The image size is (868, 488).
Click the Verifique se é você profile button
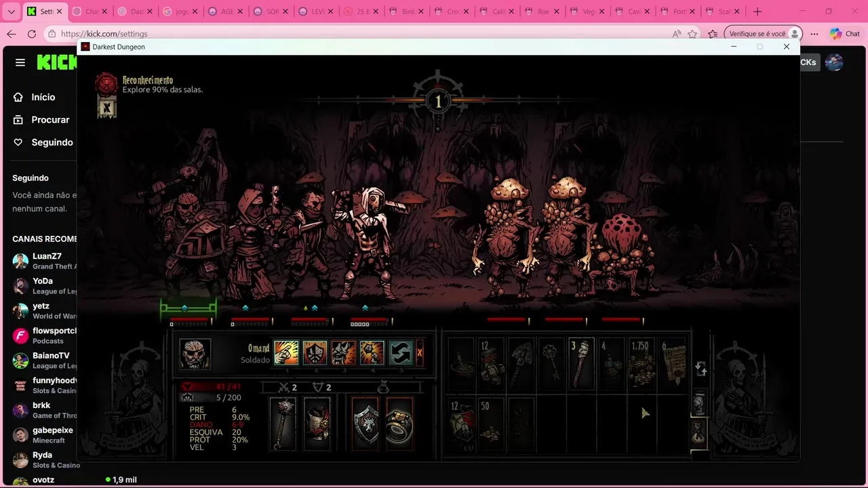764,34
